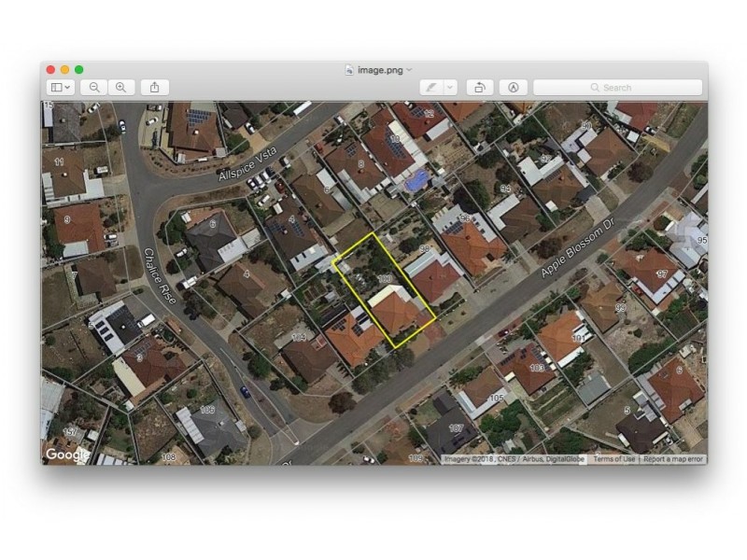Click the zoom in magnifier button
747x560 pixels.
(x=120, y=87)
